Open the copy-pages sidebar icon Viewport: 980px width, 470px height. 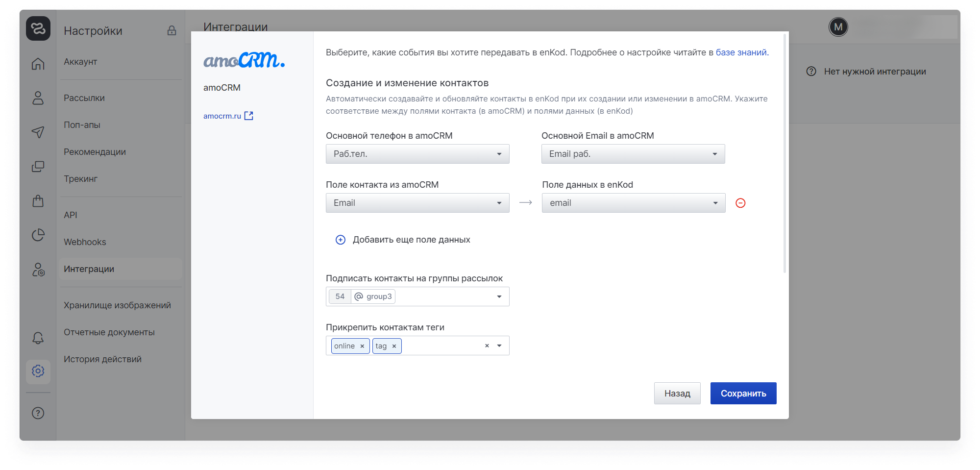click(x=38, y=167)
